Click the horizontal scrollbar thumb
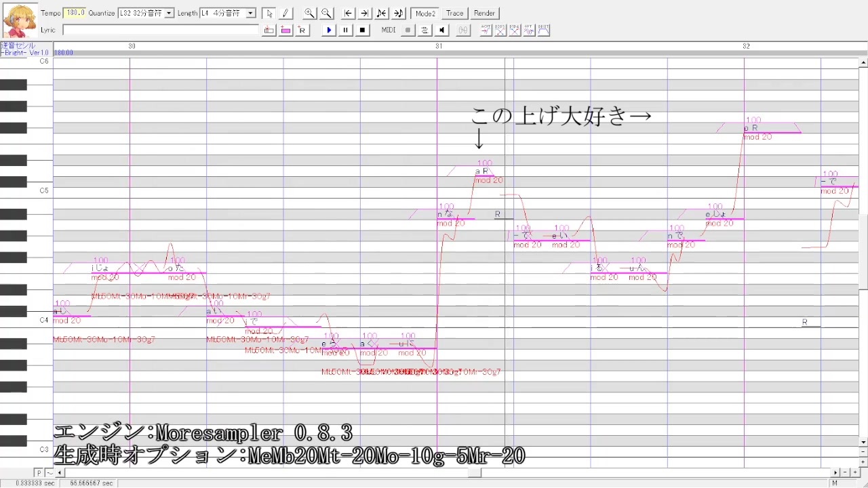 [x=473, y=473]
